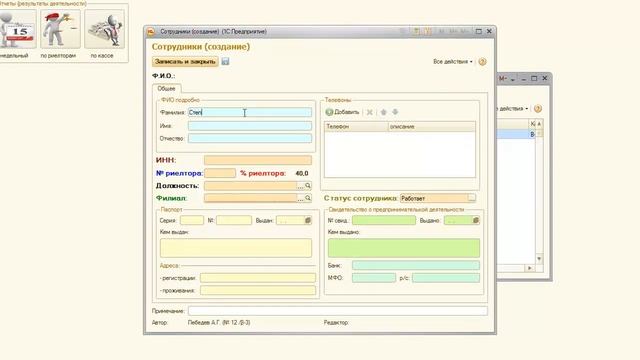
Task: Focus the Фамилия input field
Action: click(x=250, y=112)
